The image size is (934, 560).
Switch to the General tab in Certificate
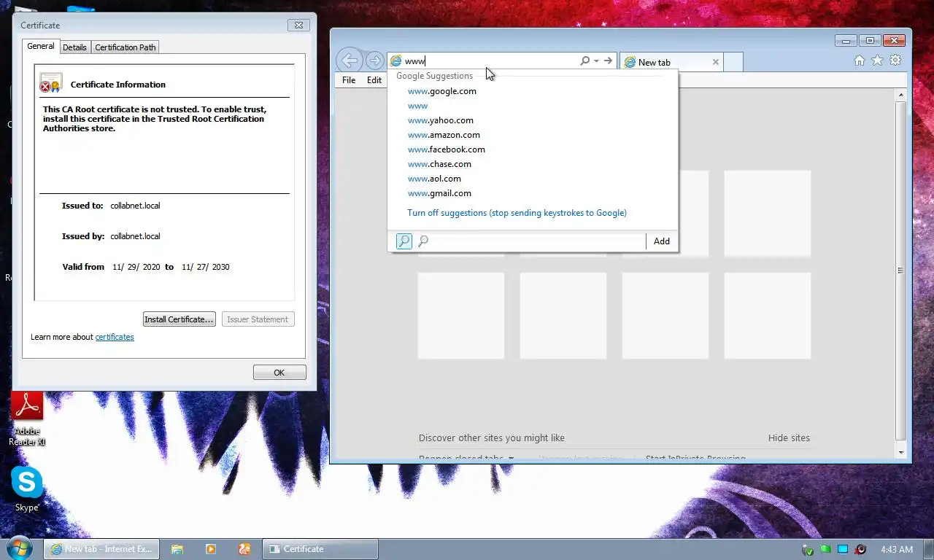[41, 46]
